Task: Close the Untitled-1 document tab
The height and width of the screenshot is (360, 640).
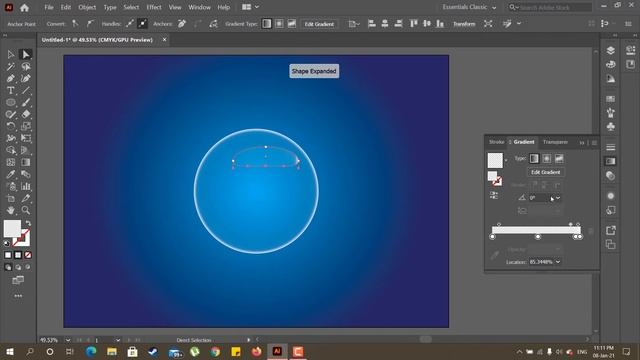Action: 164,40
